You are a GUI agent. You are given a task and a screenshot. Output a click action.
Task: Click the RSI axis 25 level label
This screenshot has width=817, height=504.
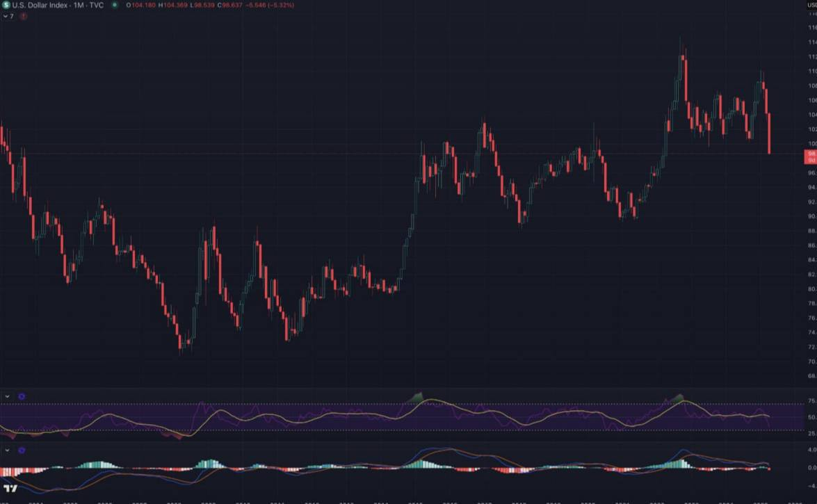(811, 433)
